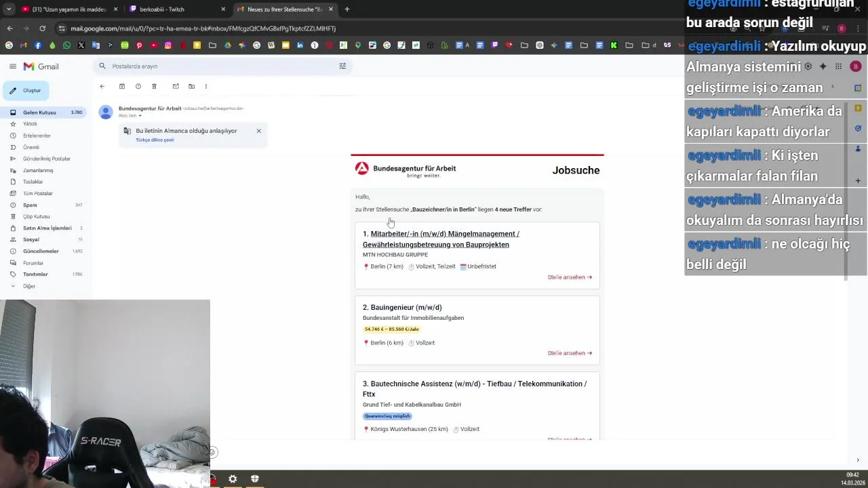Viewport: 868px width, 488px height.
Task: Click the address bar URL
Action: click(203, 28)
